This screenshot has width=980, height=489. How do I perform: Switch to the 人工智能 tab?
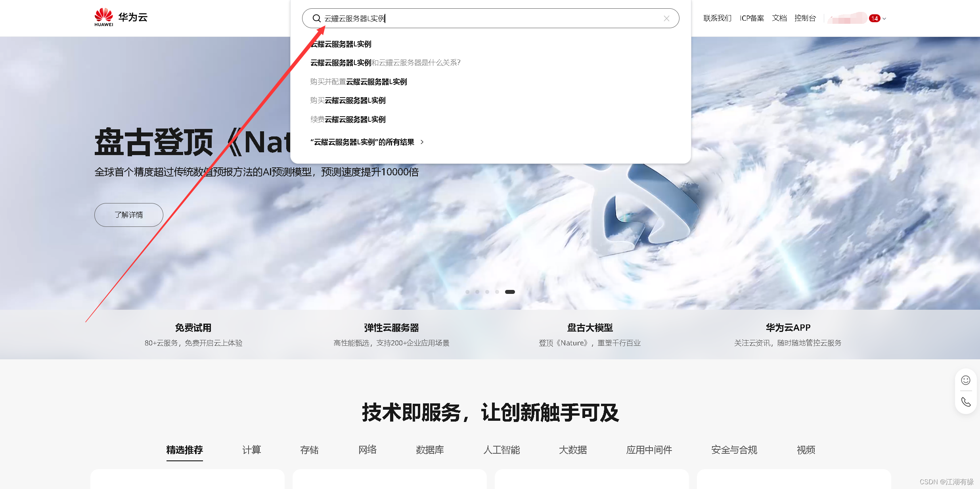coord(501,450)
